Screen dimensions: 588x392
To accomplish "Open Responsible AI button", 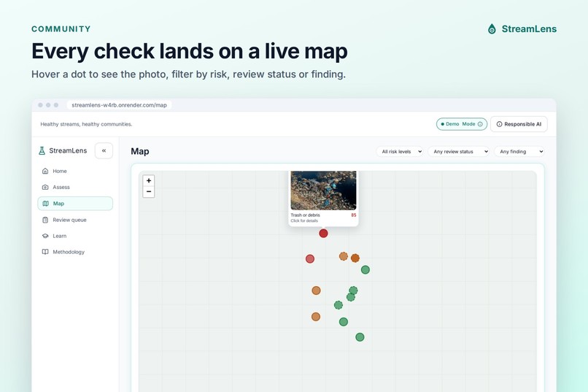I will pyautogui.click(x=519, y=124).
